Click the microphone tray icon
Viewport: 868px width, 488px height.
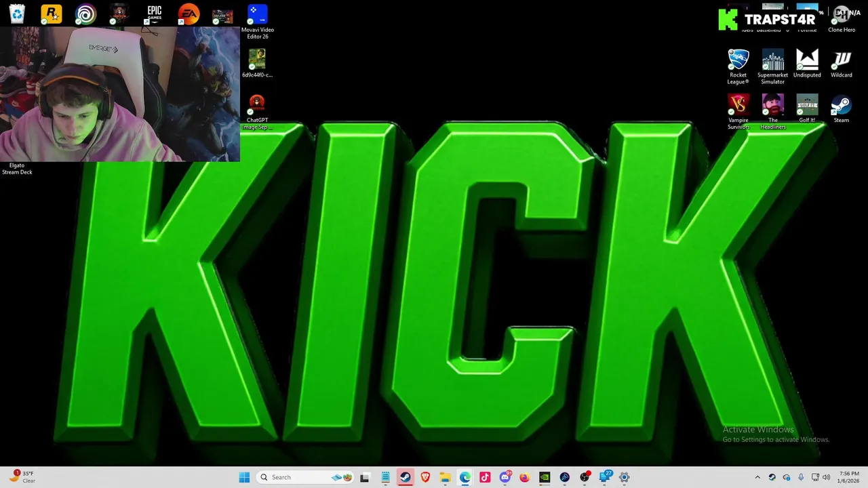click(801, 477)
